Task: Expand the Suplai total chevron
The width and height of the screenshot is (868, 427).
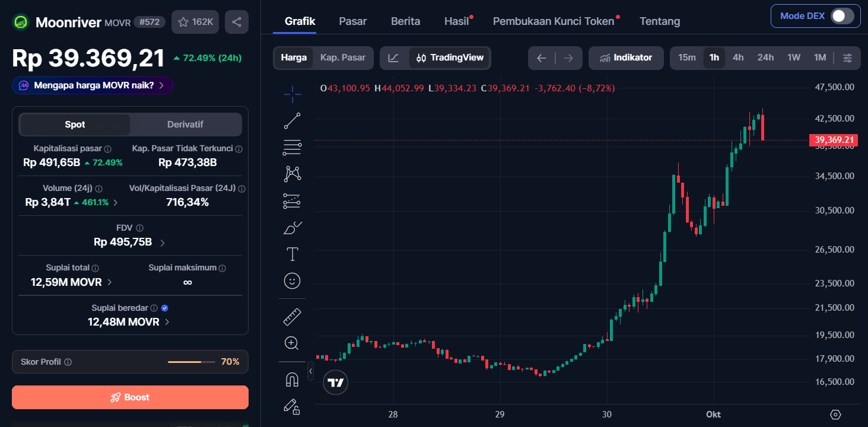Action: coord(109,282)
